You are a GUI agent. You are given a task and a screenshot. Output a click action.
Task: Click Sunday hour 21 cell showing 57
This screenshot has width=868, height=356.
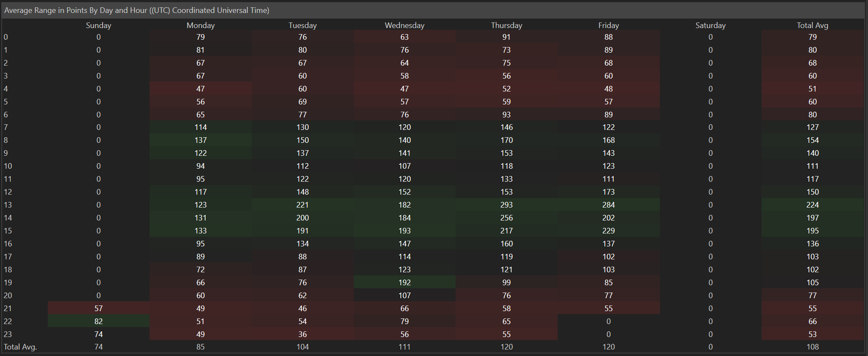click(98, 309)
